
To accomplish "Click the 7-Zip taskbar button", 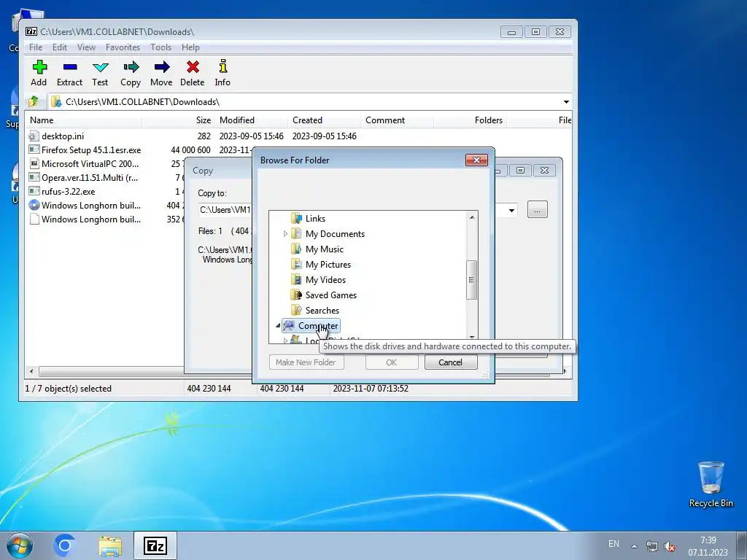I will (x=155, y=545).
